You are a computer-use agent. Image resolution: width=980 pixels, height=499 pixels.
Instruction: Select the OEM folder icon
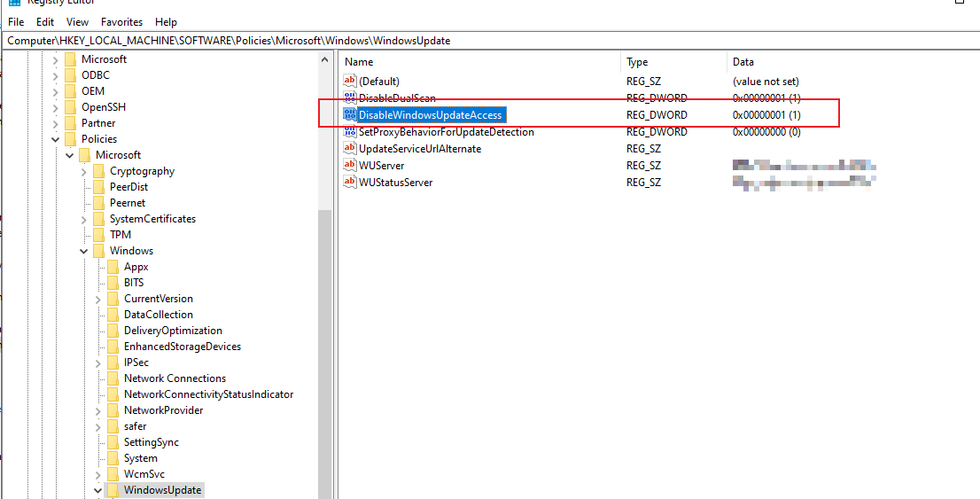point(71,91)
